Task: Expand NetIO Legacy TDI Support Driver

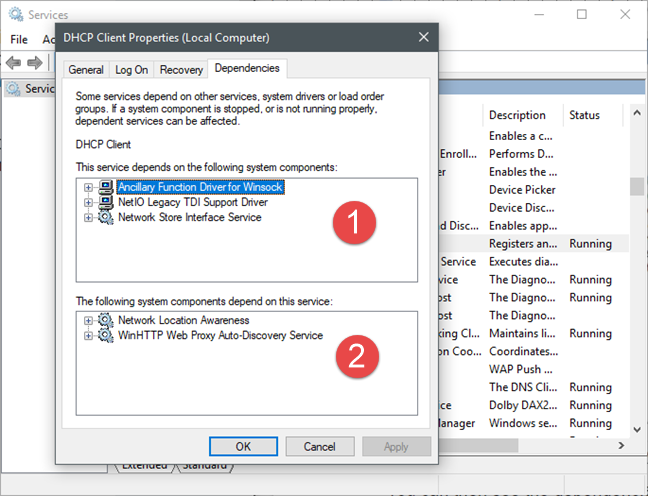Action: [88, 203]
